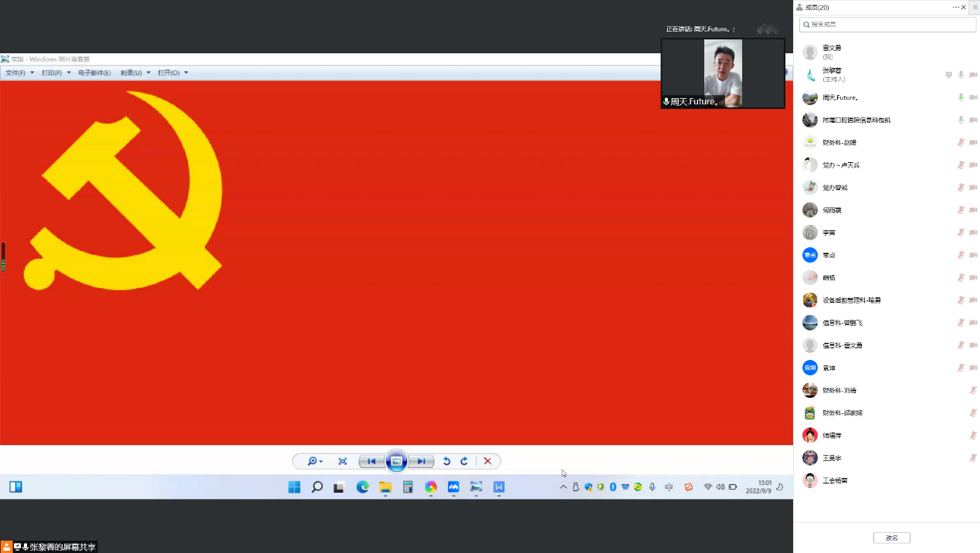The height and width of the screenshot is (553, 980).
Task: Expand the 刻录(U) dropdown menu
Action: pyautogui.click(x=134, y=73)
